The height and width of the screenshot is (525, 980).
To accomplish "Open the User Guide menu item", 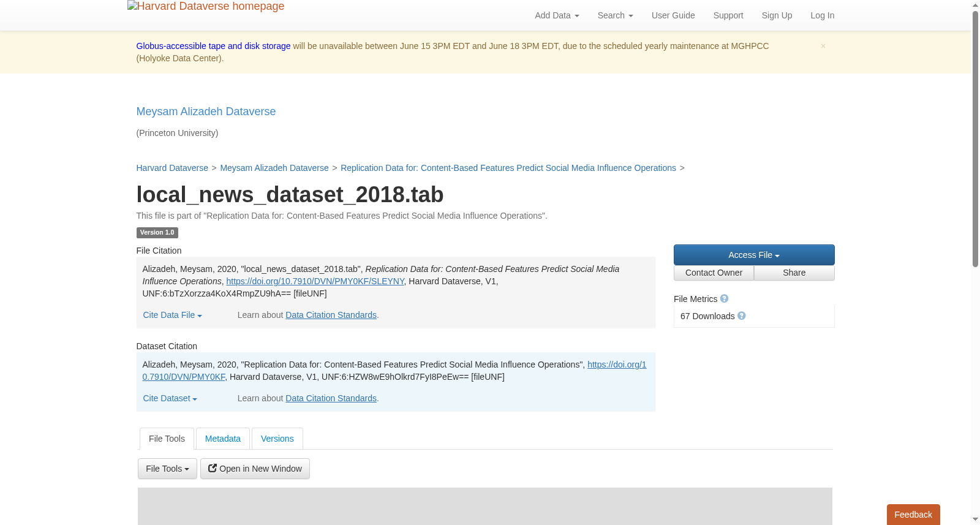I will coord(673,15).
